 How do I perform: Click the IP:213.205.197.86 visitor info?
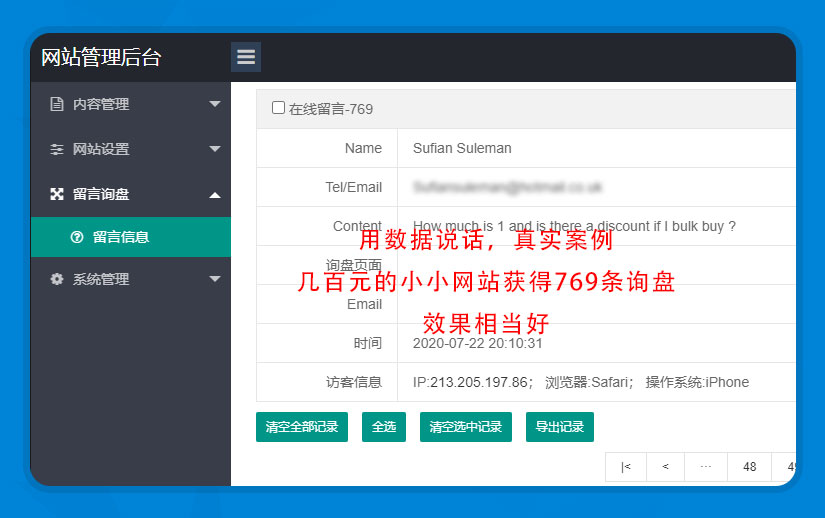pyautogui.click(x=472, y=382)
